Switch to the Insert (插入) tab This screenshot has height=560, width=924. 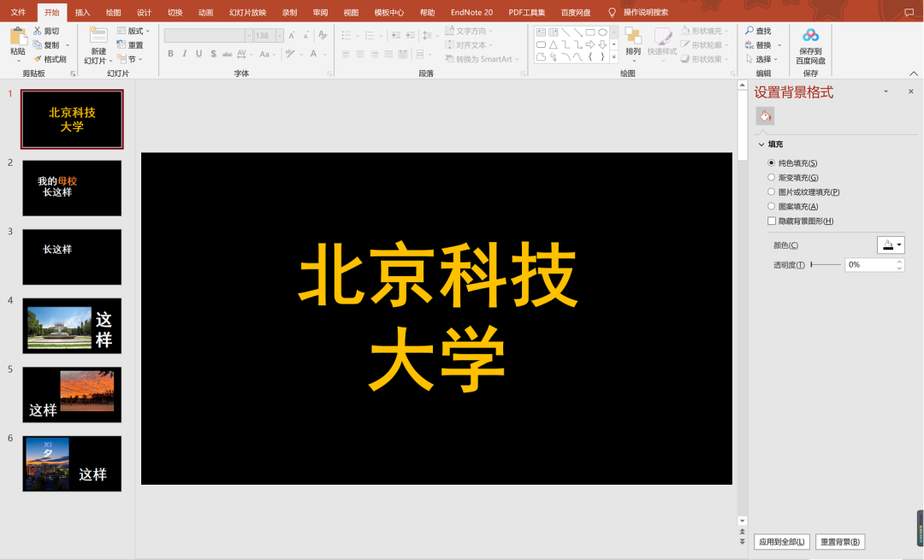point(82,12)
